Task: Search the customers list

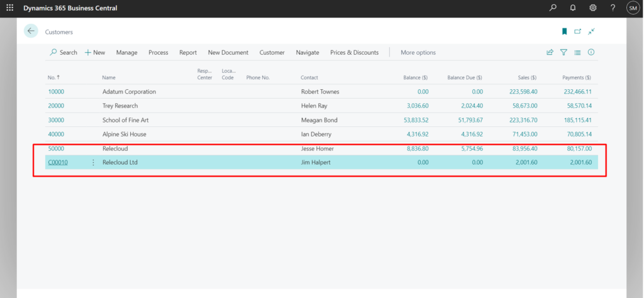Action: tap(64, 53)
